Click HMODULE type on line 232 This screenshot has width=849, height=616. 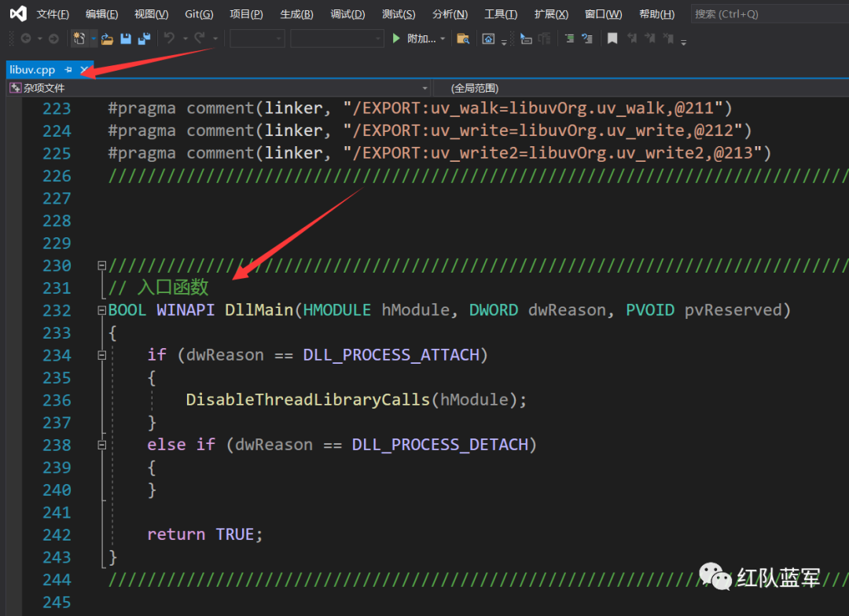[336, 310]
